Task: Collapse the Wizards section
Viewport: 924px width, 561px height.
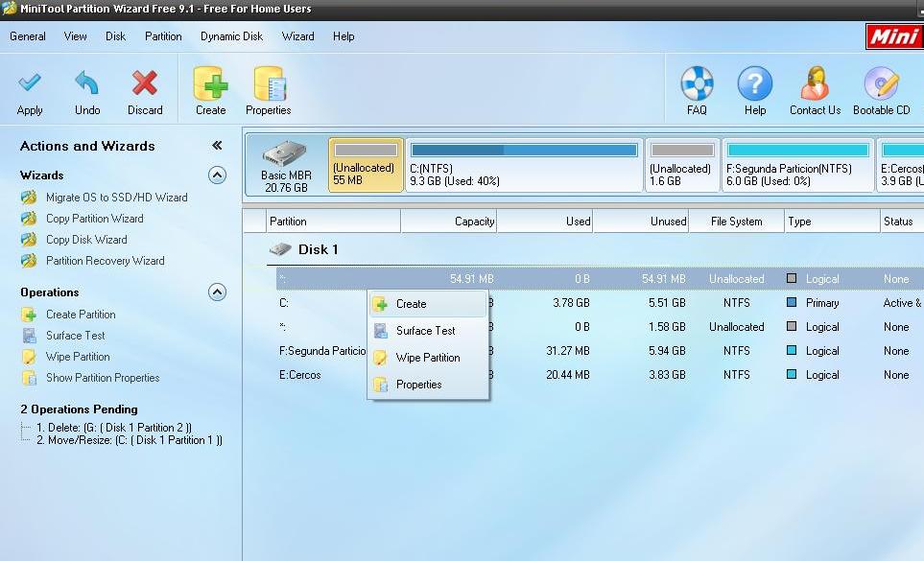Action: [x=217, y=175]
